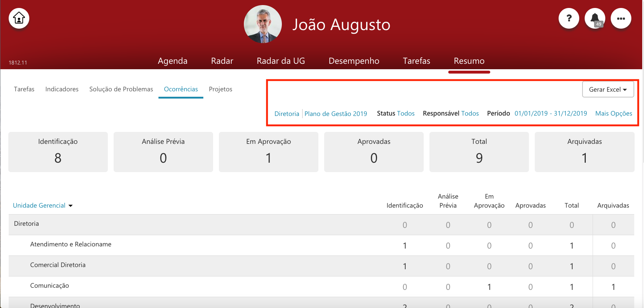Open the Plano de Gestão 2019 filter
The height and width of the screenshot is (308, 644).
(x=336, y=114)
